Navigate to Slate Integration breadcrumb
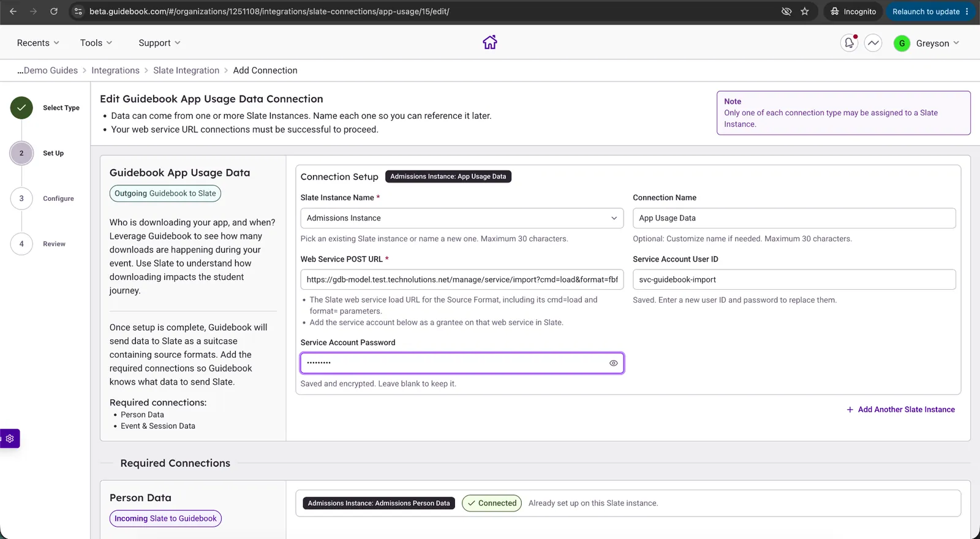 (x=186, y=70)
